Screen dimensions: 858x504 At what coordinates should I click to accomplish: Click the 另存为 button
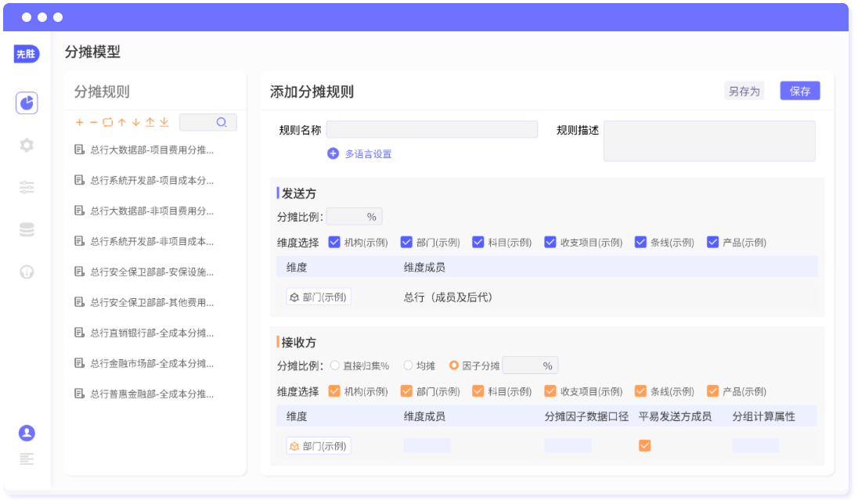click(744, 91)
